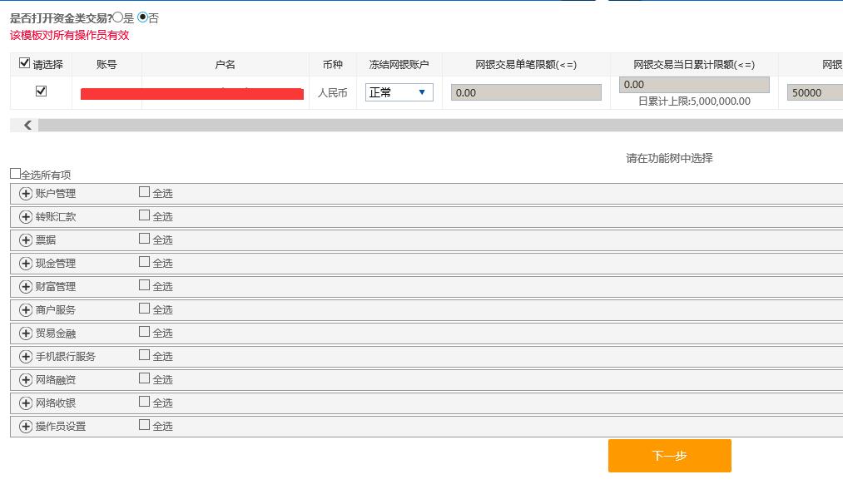Expand the 账户管理 tree node plus icon
This screenshot has height=504, width=843.
pos(26,194)
